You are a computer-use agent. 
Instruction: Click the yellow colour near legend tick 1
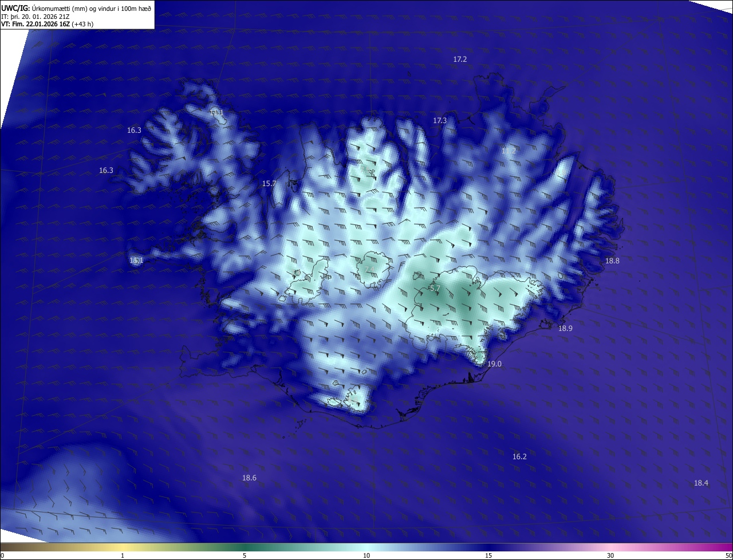pyautogui.click(x=123, y=547)
